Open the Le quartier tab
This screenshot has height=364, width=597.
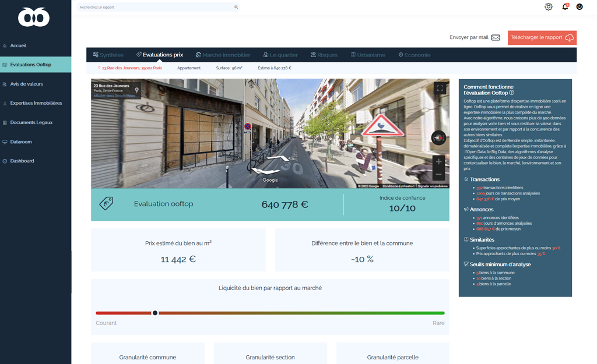tap(280, 55)
